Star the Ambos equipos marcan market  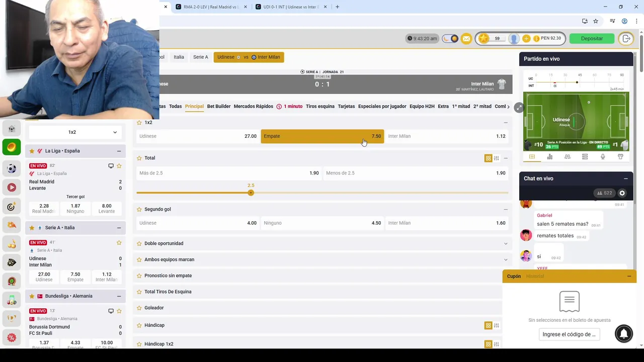[139, 259]
